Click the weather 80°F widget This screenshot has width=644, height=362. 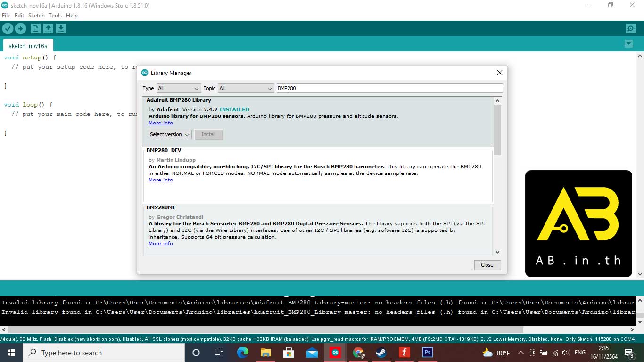click(496, 353)
